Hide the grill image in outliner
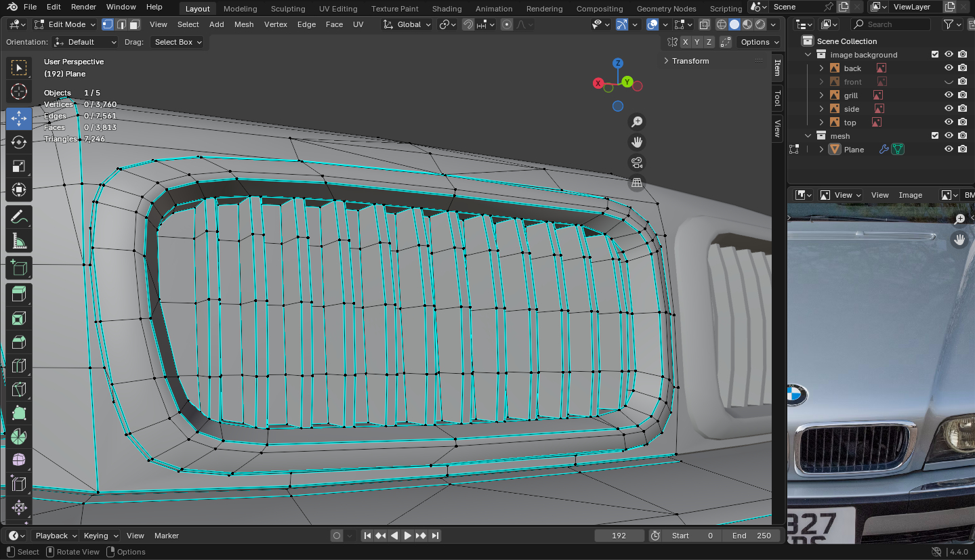 coord(949,95)
